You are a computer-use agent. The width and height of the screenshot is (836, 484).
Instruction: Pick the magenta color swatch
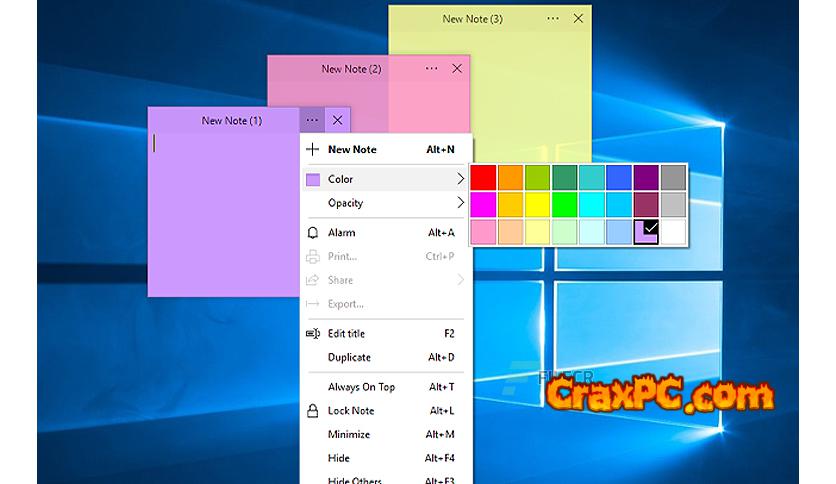pos(484,205)
